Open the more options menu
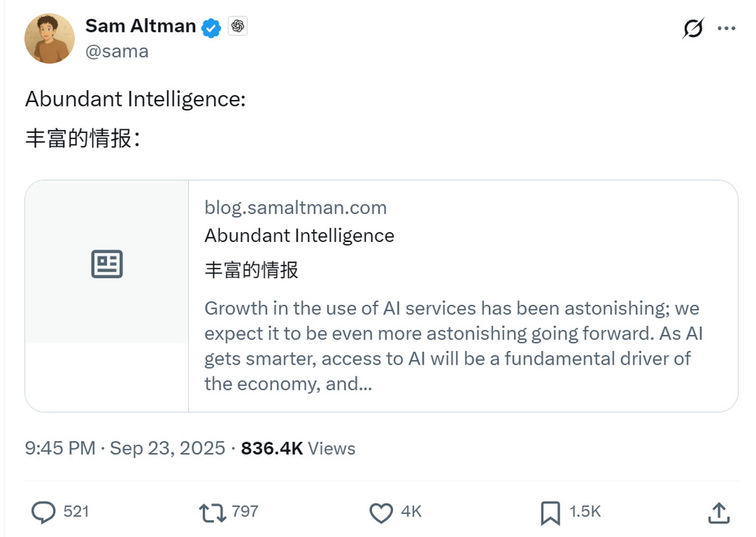 click(727, 27)
